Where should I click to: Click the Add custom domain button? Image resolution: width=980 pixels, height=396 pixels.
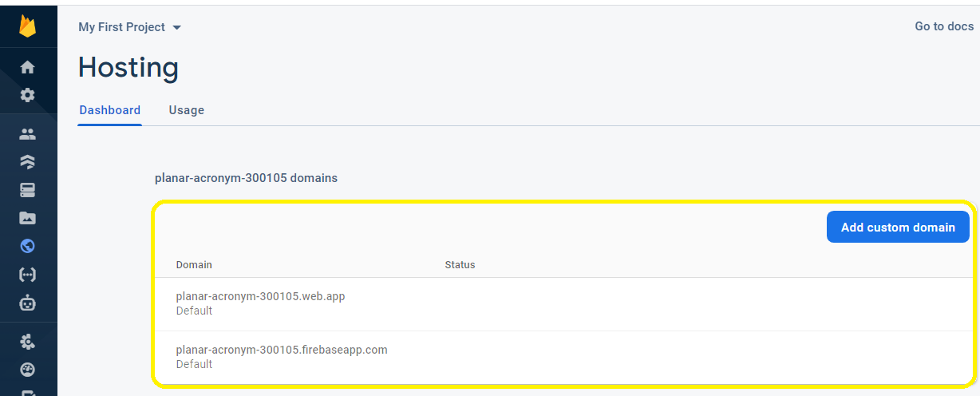click(898, 227)
